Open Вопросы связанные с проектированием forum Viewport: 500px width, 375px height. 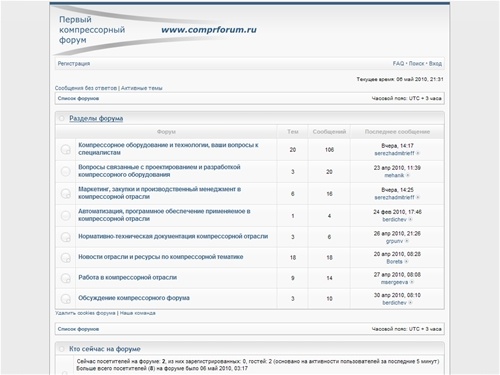[x=159, y=171]
